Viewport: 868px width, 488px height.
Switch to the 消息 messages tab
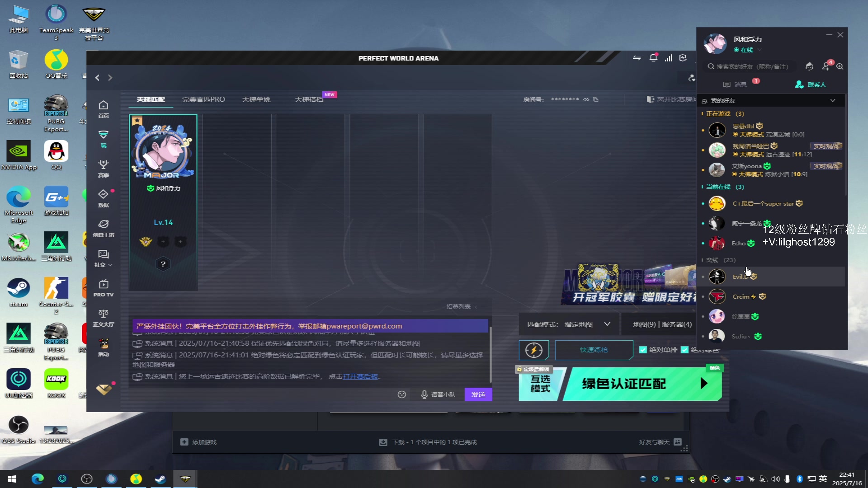pyautogui.click(x=735, y=84)
